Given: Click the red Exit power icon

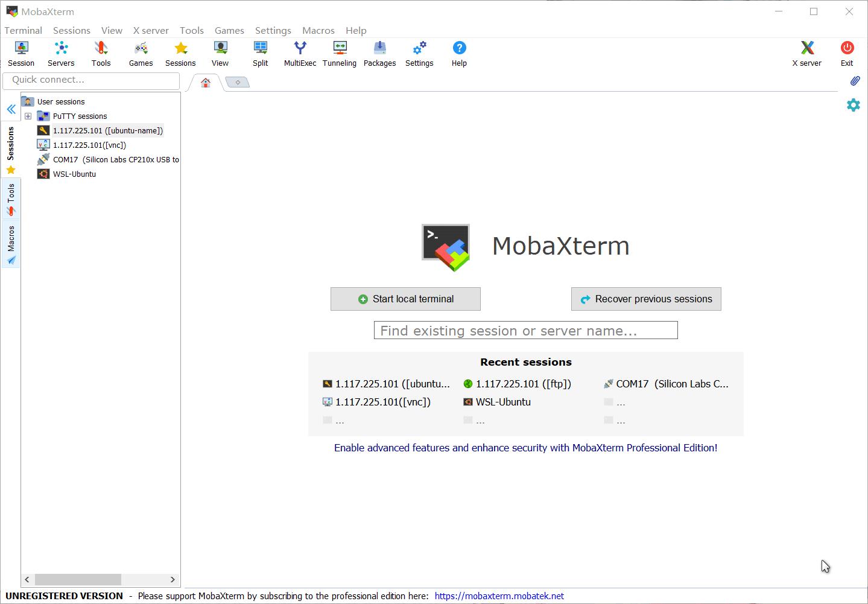Looking at the screenshot, I should tap(847, 54).
